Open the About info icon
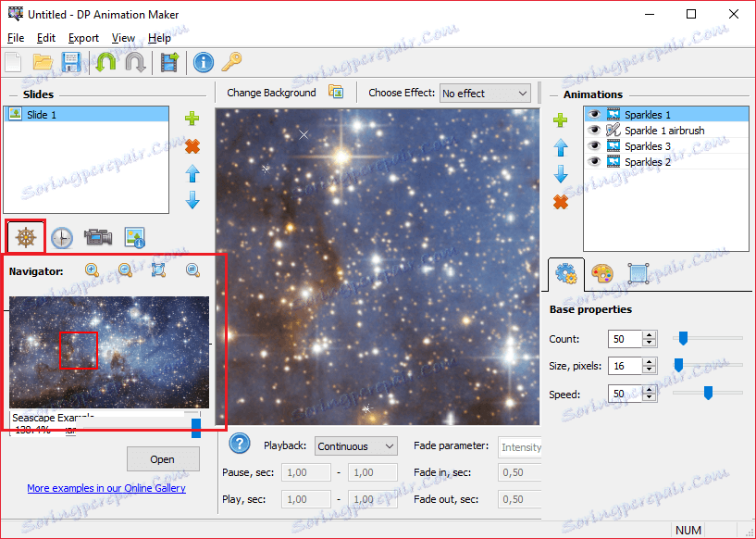 coord(204,62)
